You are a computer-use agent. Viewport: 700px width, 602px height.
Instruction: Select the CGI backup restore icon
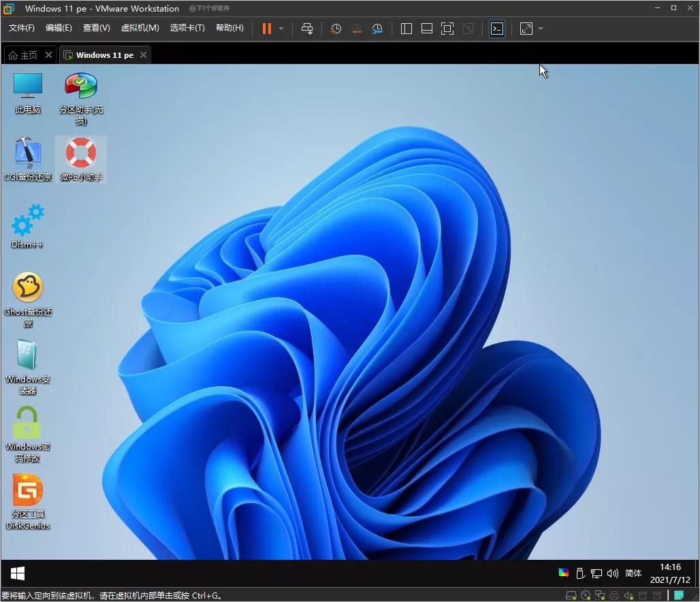point(28,154)
